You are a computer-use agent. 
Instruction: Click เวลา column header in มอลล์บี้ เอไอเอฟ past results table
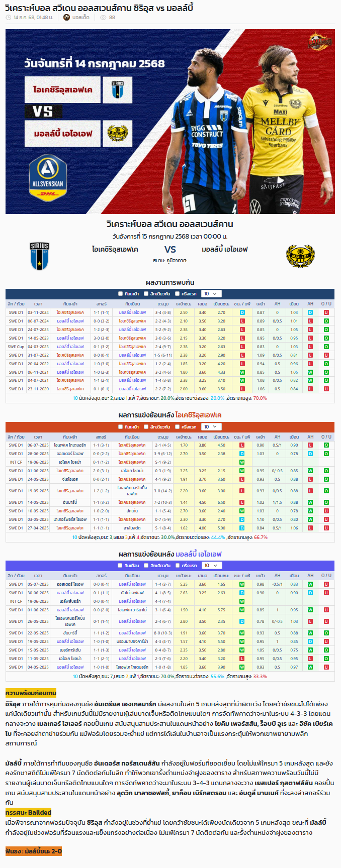pos(38,576)
